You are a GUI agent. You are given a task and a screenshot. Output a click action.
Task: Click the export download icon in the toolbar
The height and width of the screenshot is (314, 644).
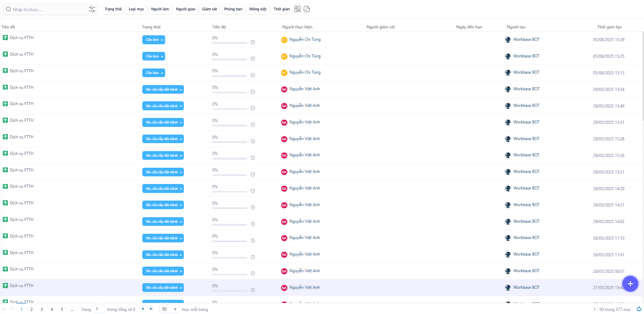coord(307,9)
